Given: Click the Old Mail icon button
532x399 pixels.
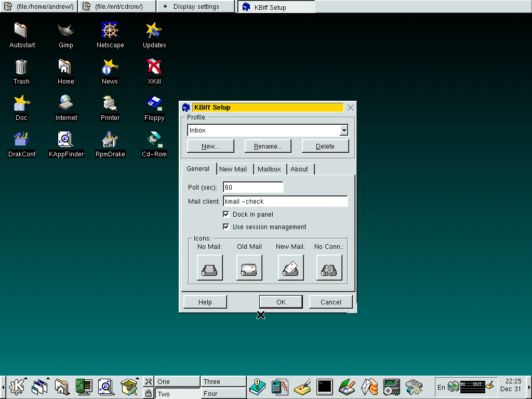Looking at the screenshot, I should (249, 268).
